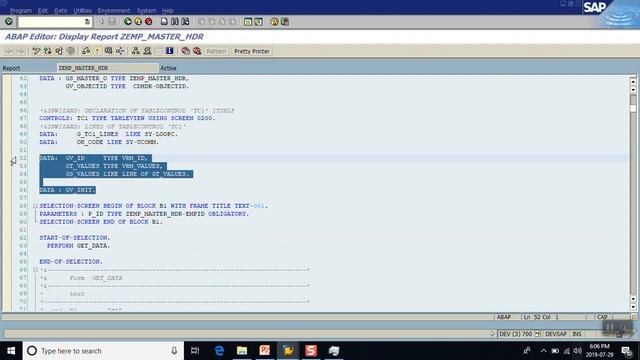Click the PERFORM GET_DATA. code line
The height and width of the screenshot is (360, 640).
[x=78, y=246]
